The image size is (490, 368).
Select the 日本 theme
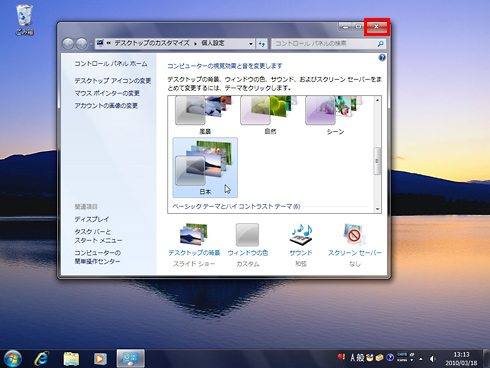click(x=205, y=167)
